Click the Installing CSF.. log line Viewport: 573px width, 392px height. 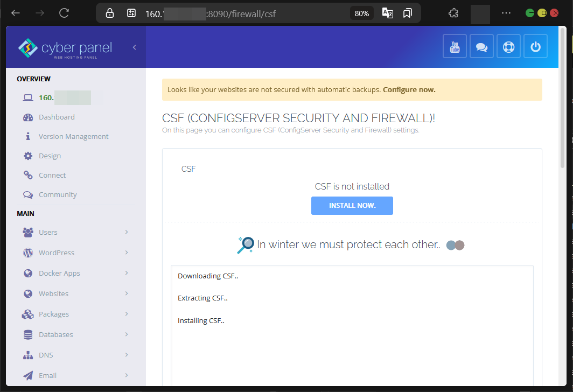pos(201,320)
